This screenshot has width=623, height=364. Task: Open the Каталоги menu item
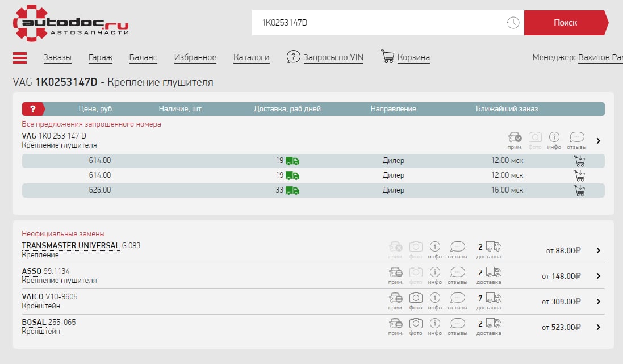251,57
